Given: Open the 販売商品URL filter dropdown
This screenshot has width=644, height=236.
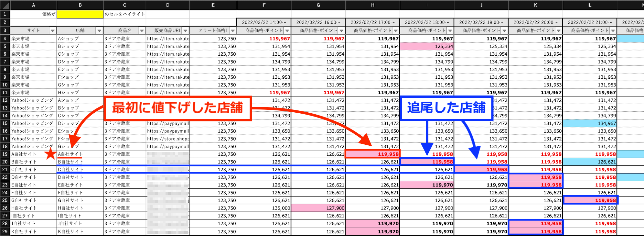Looking at the screenshot, I should pyautogui.click(x=185, y=30).
